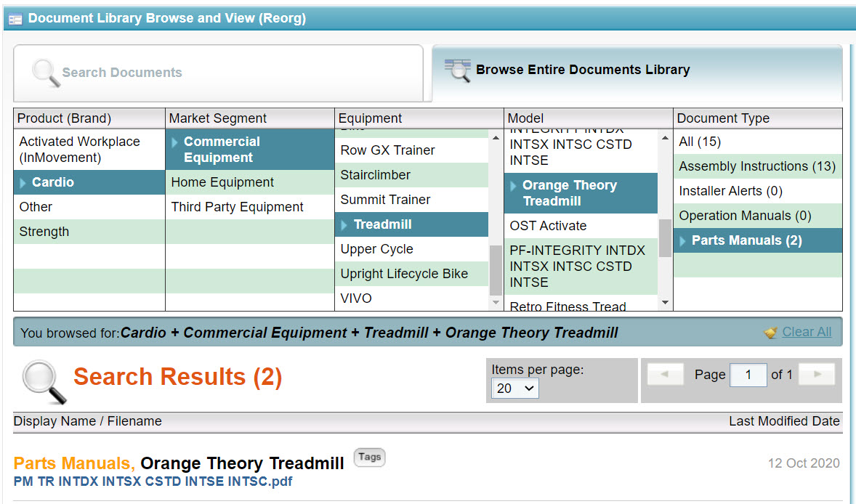Select the Cardio product brand
856x504 pixels.
pyautogui.click(x=89, y=182)
